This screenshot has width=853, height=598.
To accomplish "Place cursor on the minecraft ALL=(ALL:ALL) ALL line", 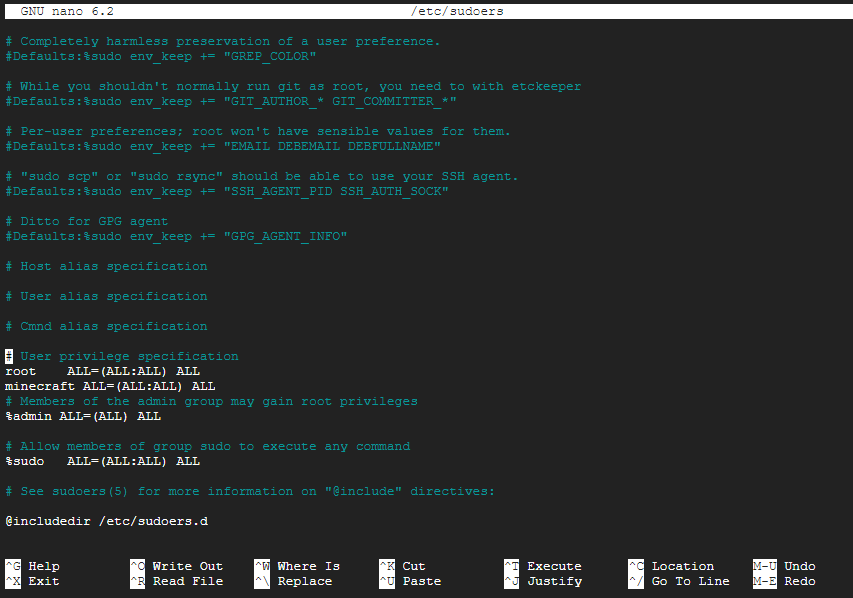I will 110,386.
